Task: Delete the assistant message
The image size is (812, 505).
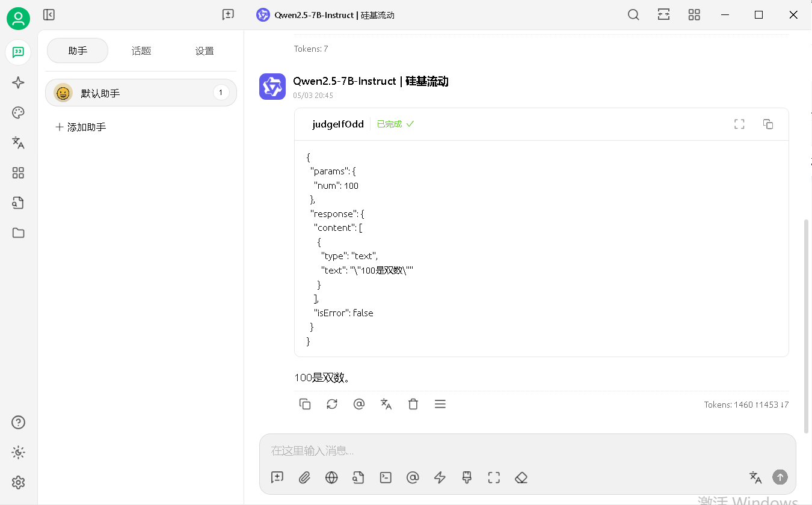Action: point(413,404)
